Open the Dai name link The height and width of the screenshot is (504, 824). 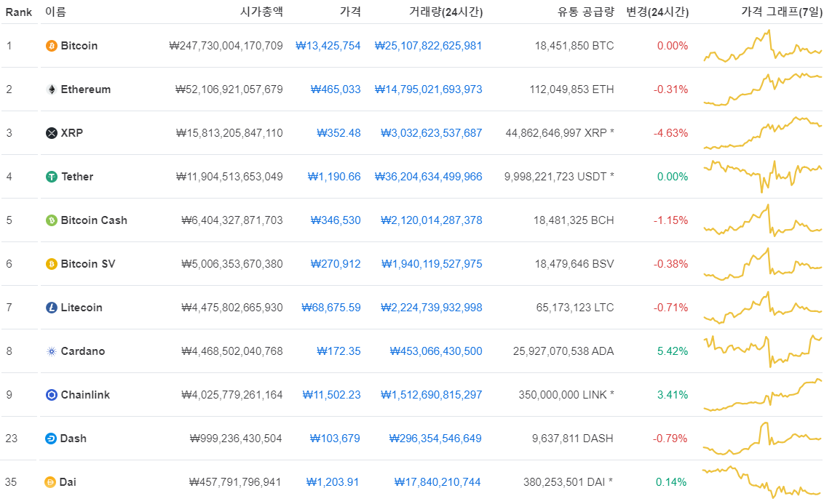click(x=68, y=481)
